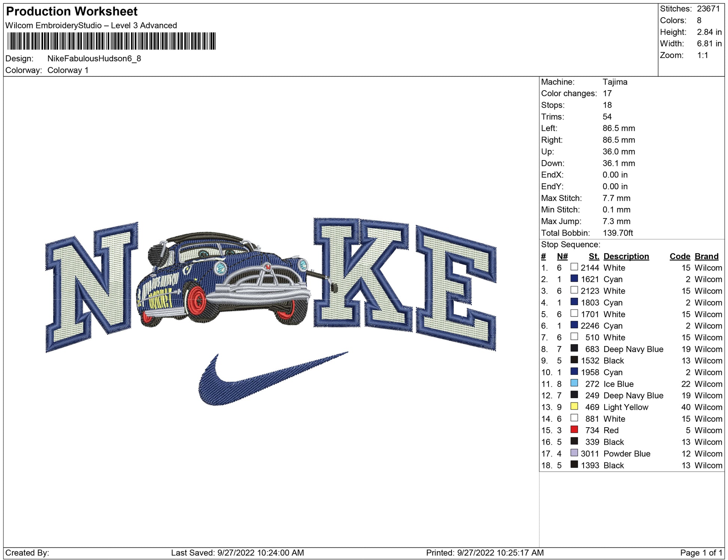Click the White swatch in stop 1
Image resolution: width=728 pixels, height=560 pixels.
point(574,267)
